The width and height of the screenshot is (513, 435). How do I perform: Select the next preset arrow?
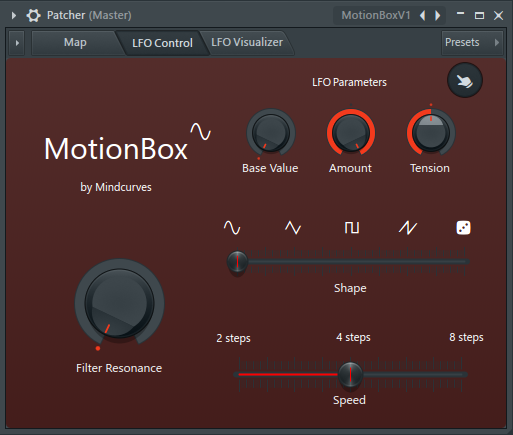click(438, 15)
